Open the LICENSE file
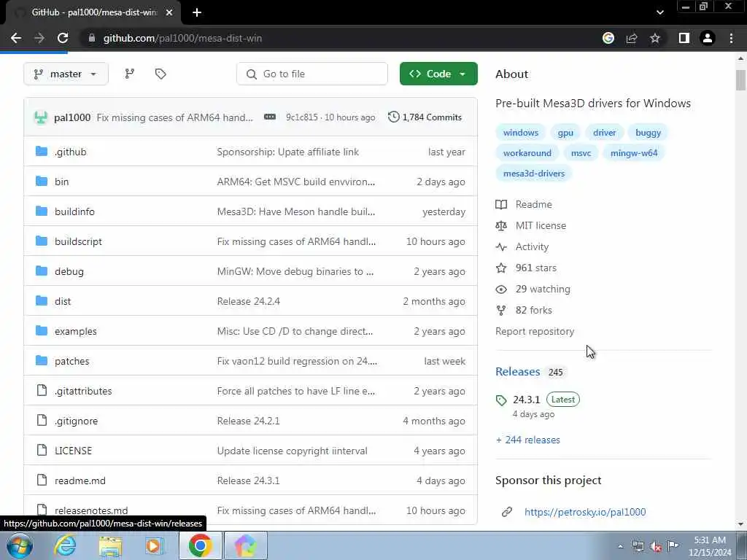Viewport: 747px width, 560px height. coord(73,451)
